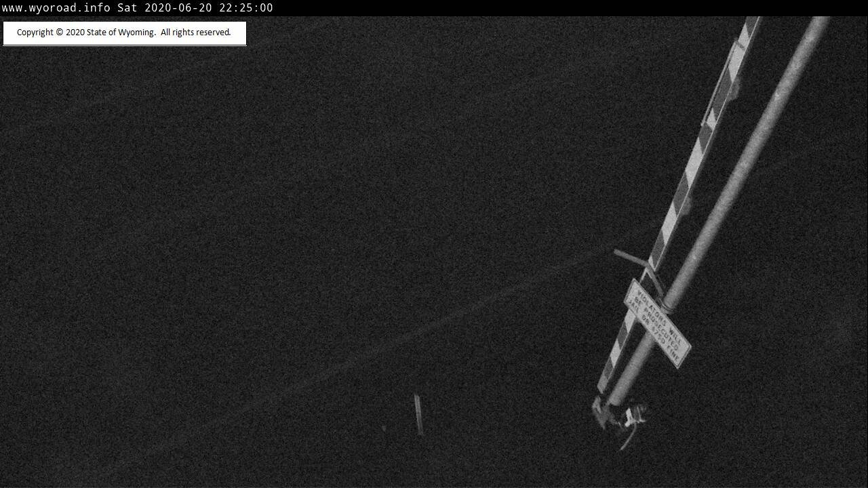Viewport: 868px width, 488px height.
Task: Click the www.wyoroad.info timestamp overlay text
Action: pos(137,7)
